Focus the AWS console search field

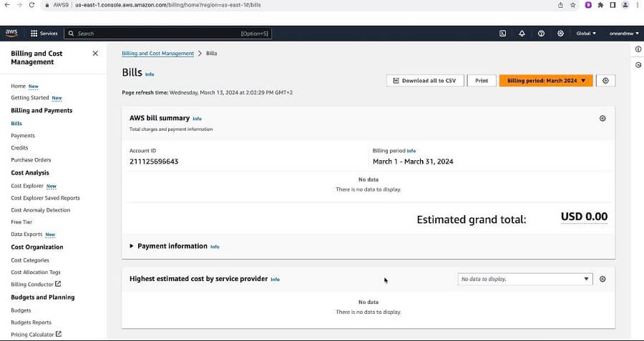(167, 34)
